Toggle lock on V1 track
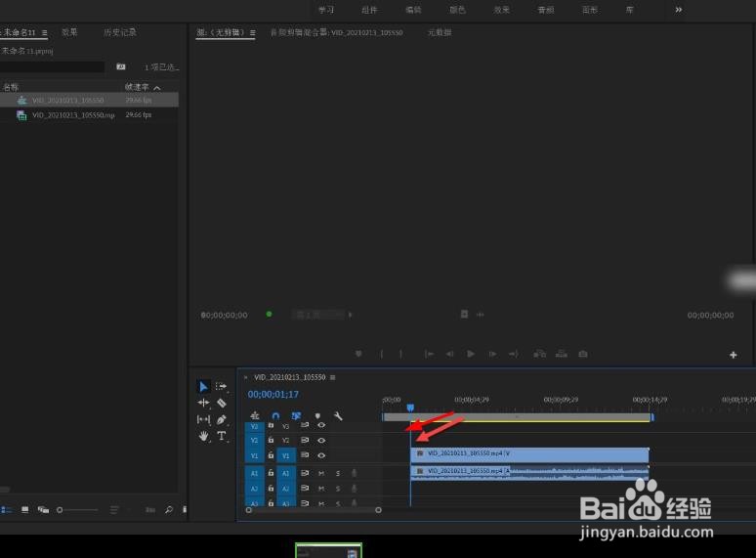Image resolution: width=756 pixels, height=558 pixels. [x=271, y=455]
